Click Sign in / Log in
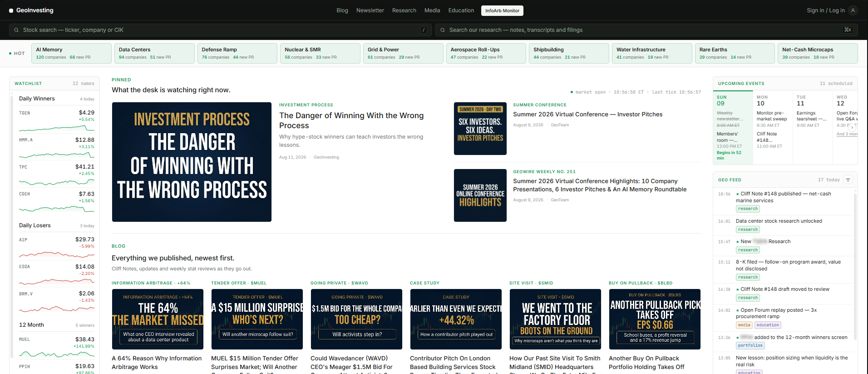 click(826, 10)
